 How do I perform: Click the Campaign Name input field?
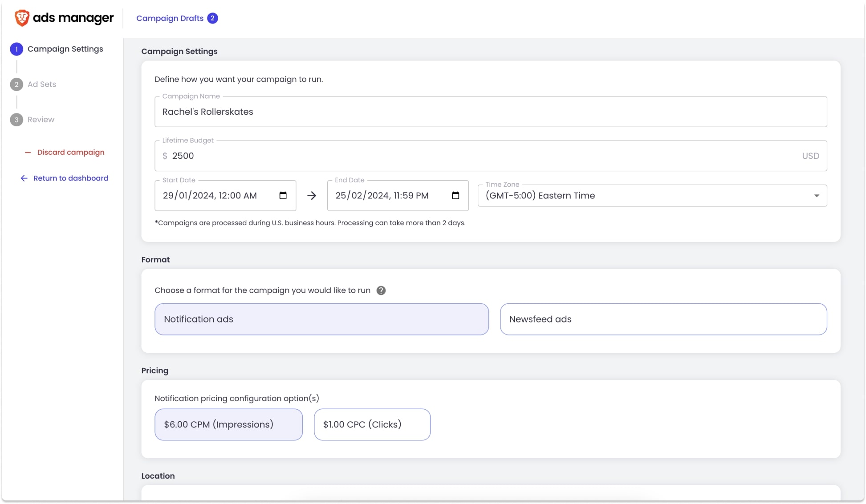(x=491, y=112)
